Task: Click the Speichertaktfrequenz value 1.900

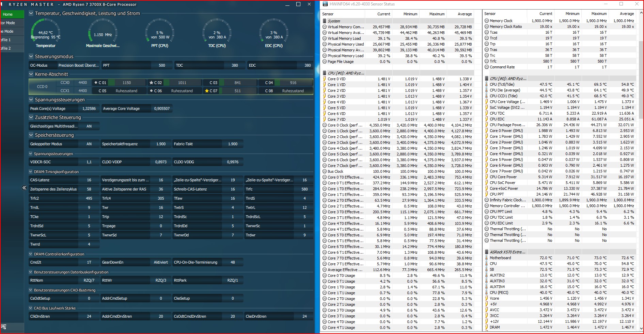Action: (x=161, y=144)
